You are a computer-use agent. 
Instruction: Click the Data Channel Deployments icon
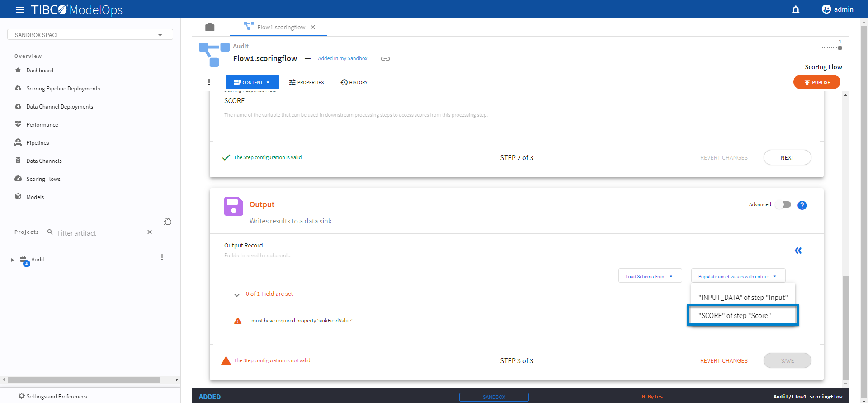(x=18, y=106)
